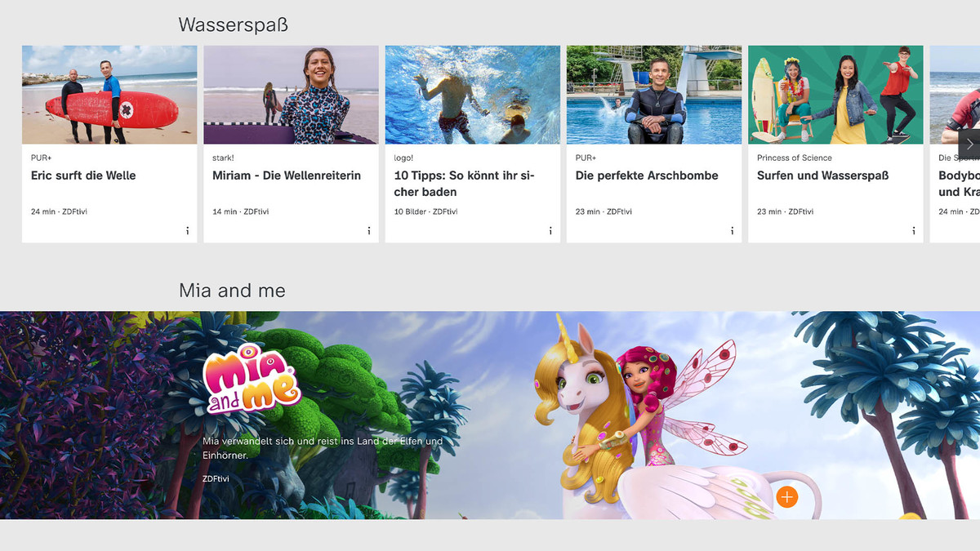The image size is (980, 551).
Task: Open the underwater swimming thumbnail
Action: [472, 95]
